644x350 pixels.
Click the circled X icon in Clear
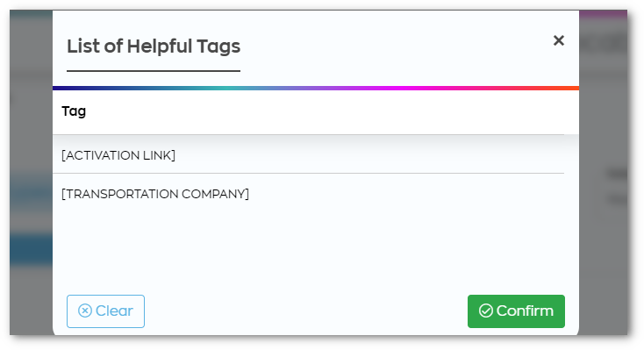[85, 311]
